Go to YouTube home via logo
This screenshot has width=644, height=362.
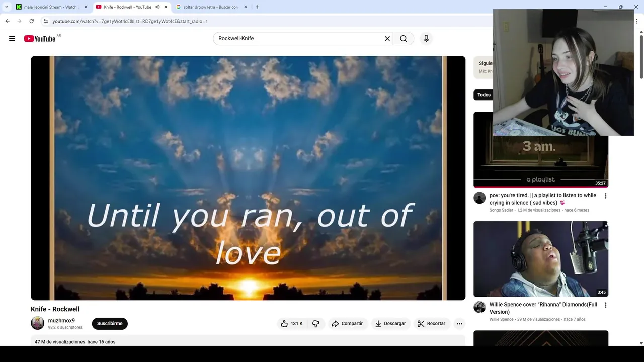click(40, 39)
